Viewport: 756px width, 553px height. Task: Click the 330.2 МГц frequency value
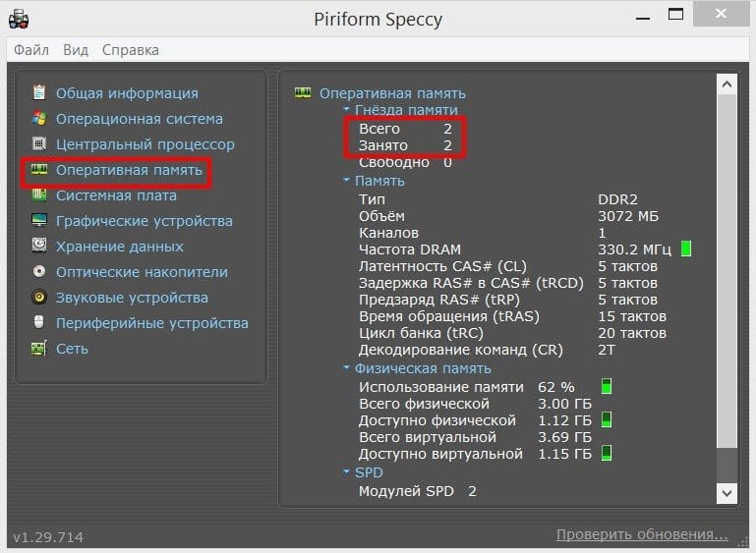(x=634, y=249)
